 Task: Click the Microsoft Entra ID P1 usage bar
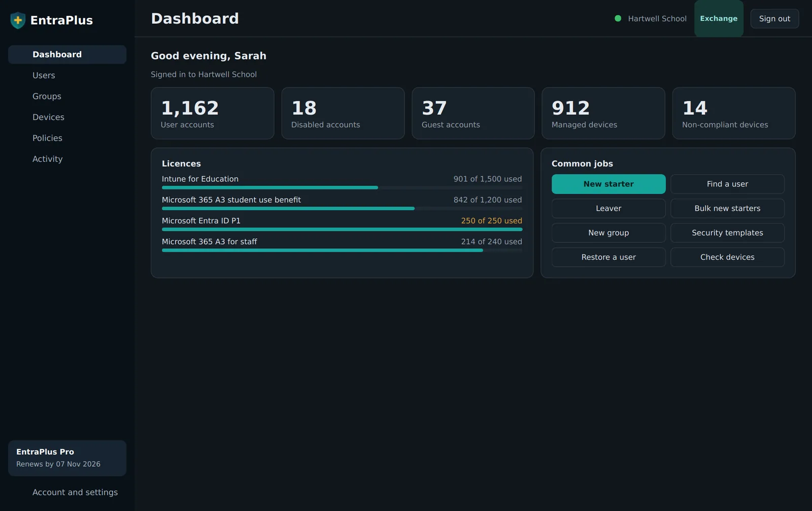(x=342, y=229)
